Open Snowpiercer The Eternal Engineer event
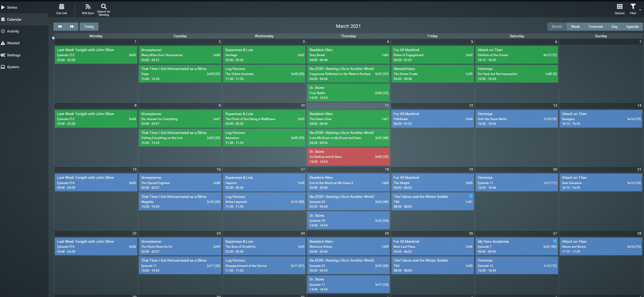Screen dimensions: 644x297 pyautogui.click(x=180, y=182)
